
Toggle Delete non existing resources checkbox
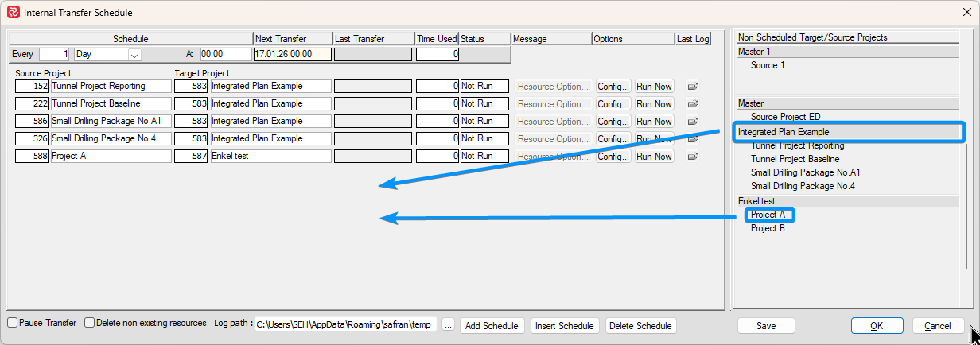(90, 323)
